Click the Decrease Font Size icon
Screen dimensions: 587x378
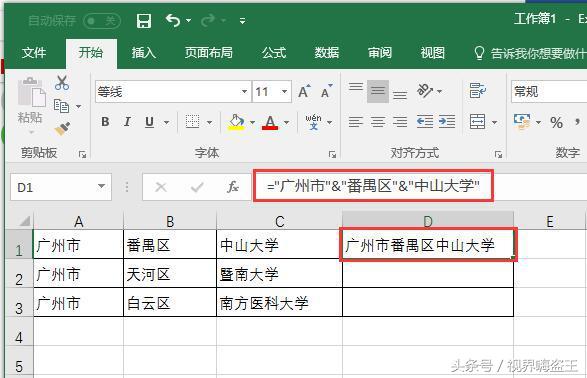(x=326, y=91)
